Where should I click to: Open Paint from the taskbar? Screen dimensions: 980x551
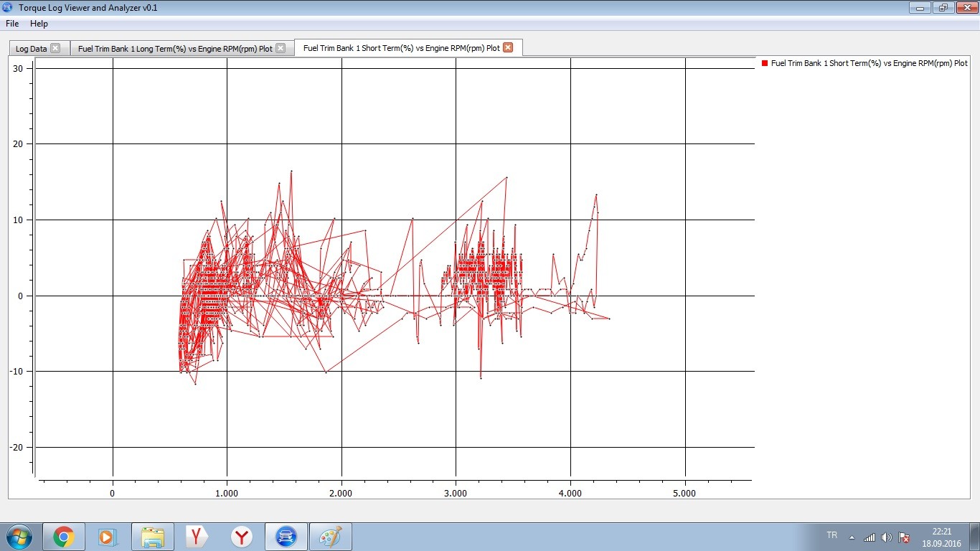pos(331,537)
